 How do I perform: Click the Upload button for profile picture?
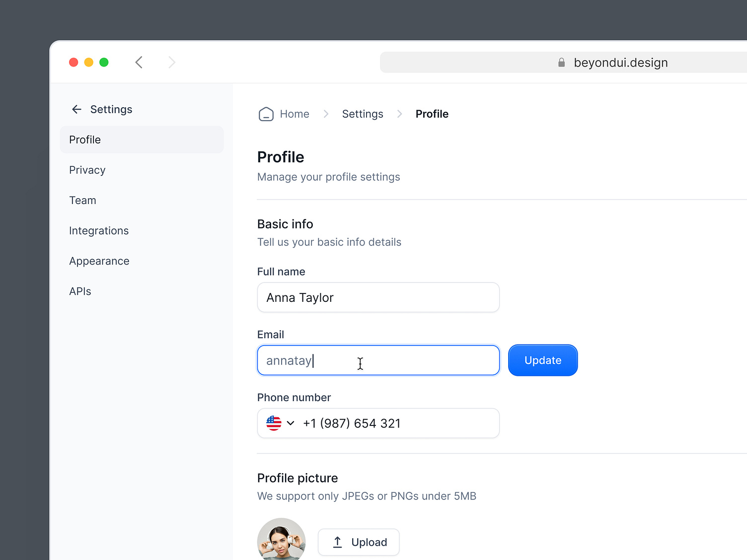point(359,542)
